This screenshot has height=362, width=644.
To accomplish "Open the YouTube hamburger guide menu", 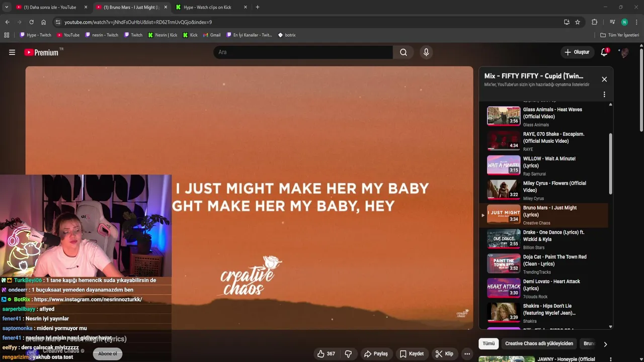I will point(12,52).
